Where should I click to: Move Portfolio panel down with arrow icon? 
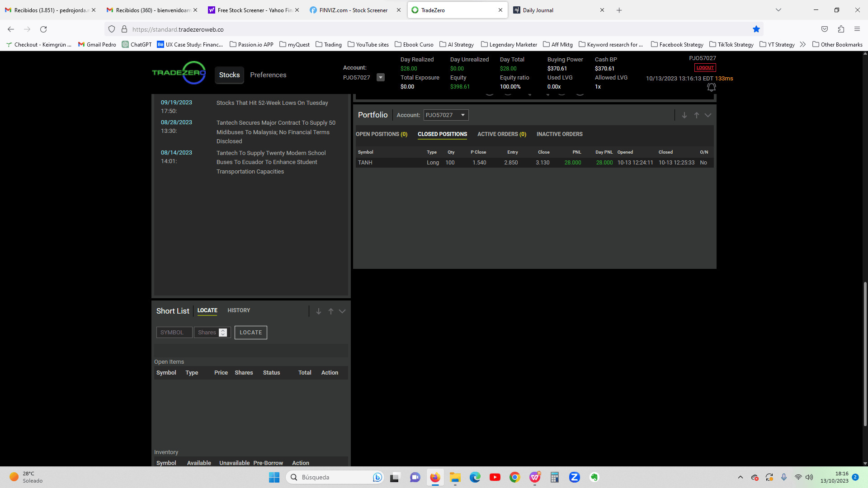684,115
